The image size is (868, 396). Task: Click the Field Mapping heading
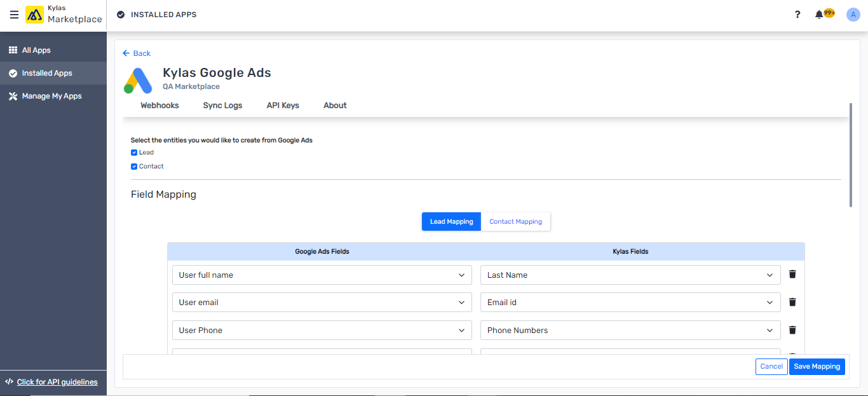[163, 195]
